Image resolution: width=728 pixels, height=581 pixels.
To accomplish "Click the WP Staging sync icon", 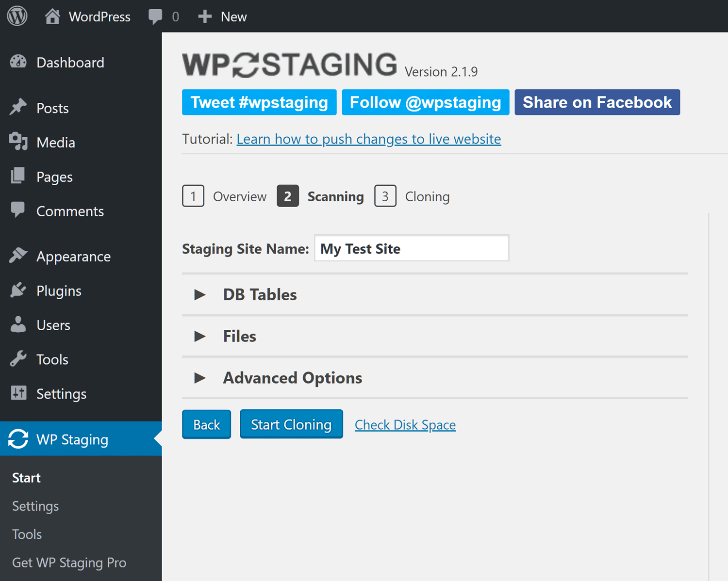I will [x=18, y=439].
